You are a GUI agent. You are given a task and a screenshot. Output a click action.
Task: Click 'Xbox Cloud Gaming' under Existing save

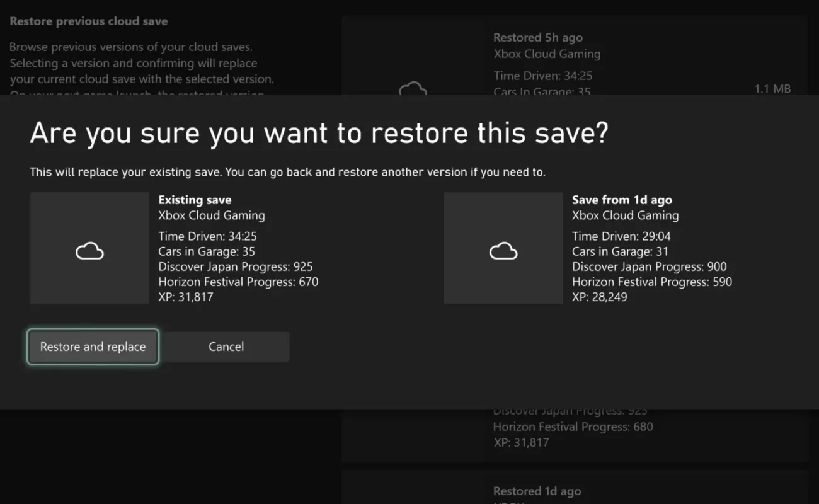(212, 215)
